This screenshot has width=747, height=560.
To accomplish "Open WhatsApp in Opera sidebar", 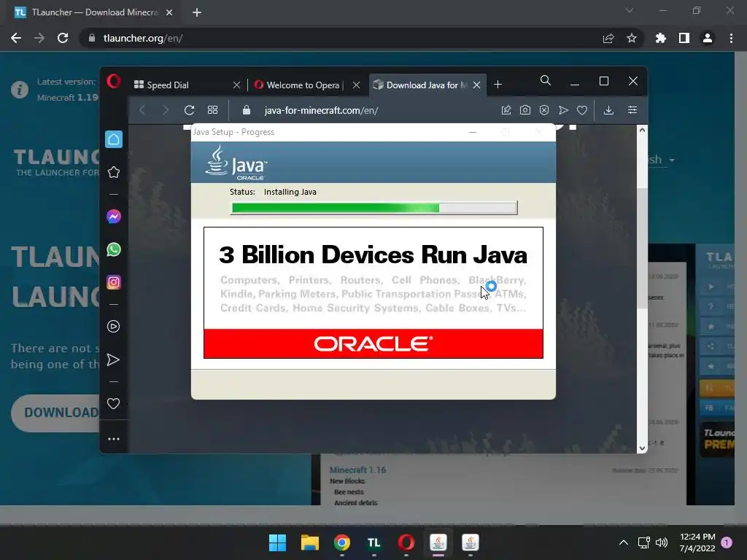I will [113, 249].
